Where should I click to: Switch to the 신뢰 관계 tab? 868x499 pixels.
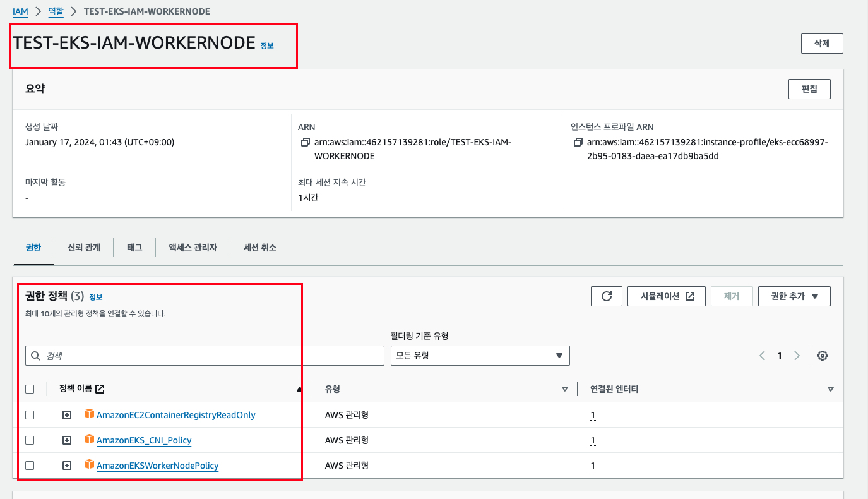coord(84,248)
